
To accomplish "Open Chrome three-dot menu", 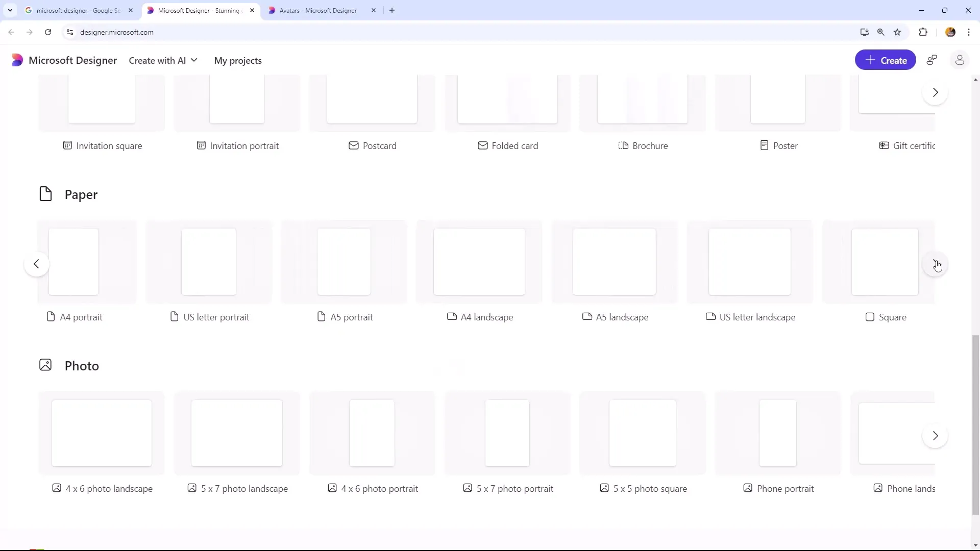I will pyautogui.click(x=969, y=32).
